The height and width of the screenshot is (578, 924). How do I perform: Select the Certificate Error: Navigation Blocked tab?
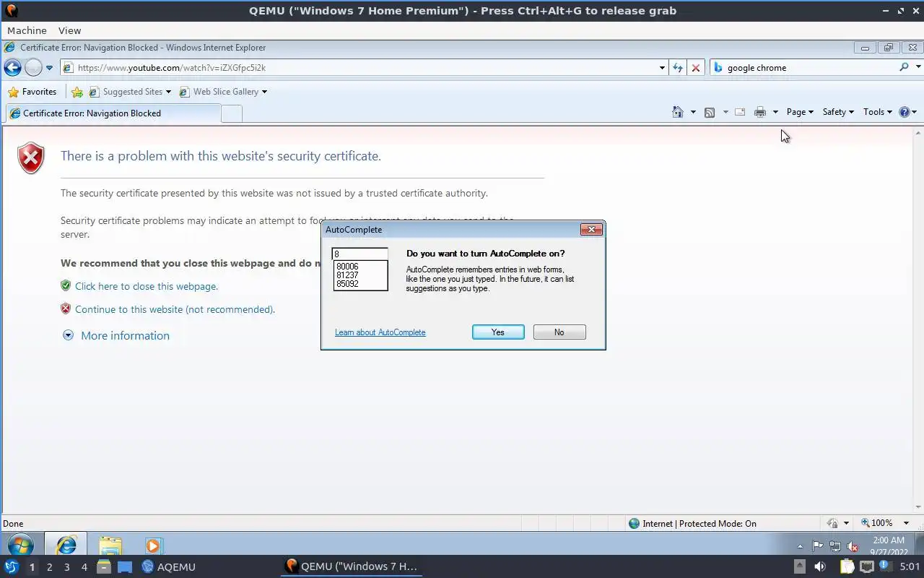point(113,113)
